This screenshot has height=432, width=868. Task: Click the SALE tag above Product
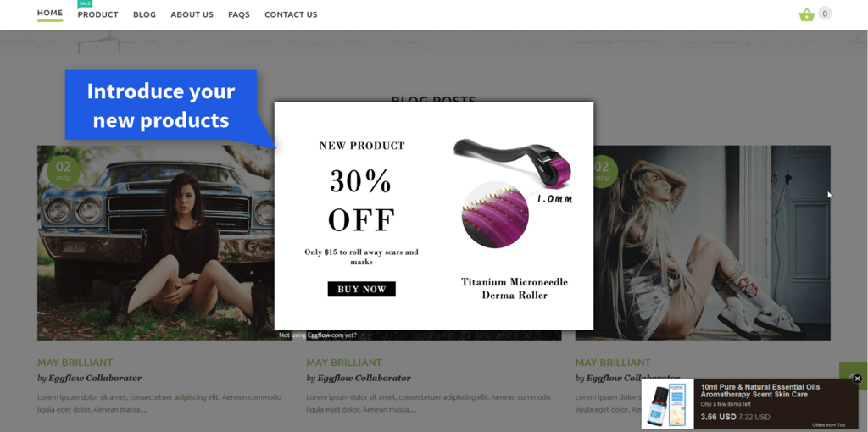[85, 3]
